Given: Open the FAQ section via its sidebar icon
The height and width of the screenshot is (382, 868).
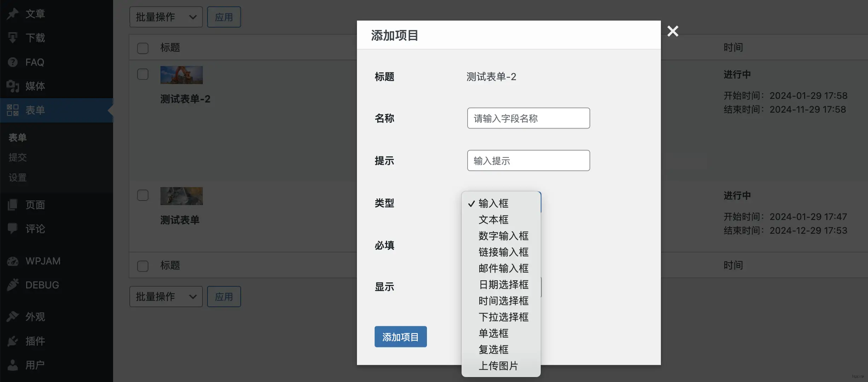Looking at the screenshot, I should click(x=13, y=62).
